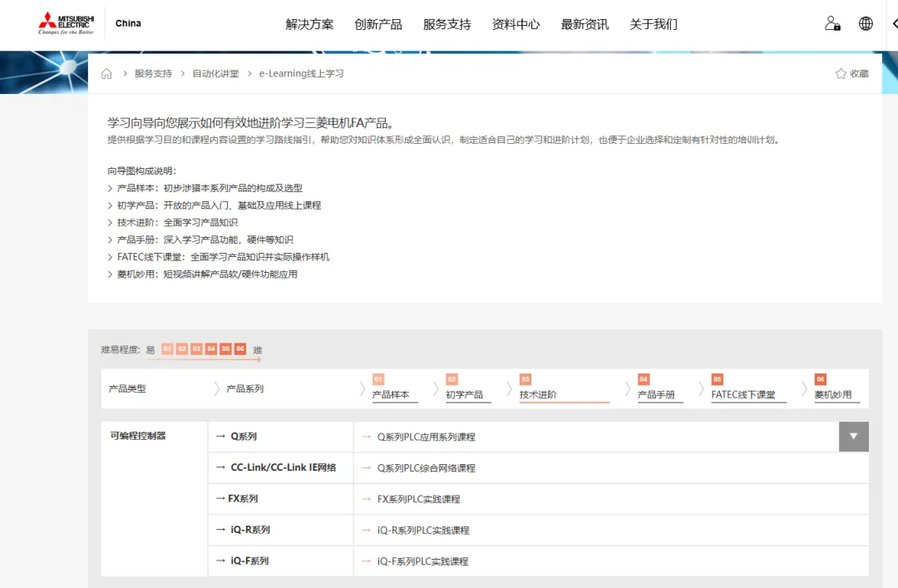Click the Mitsubishi Electric logo
898x588 pixels.
(x=66, y=23)
